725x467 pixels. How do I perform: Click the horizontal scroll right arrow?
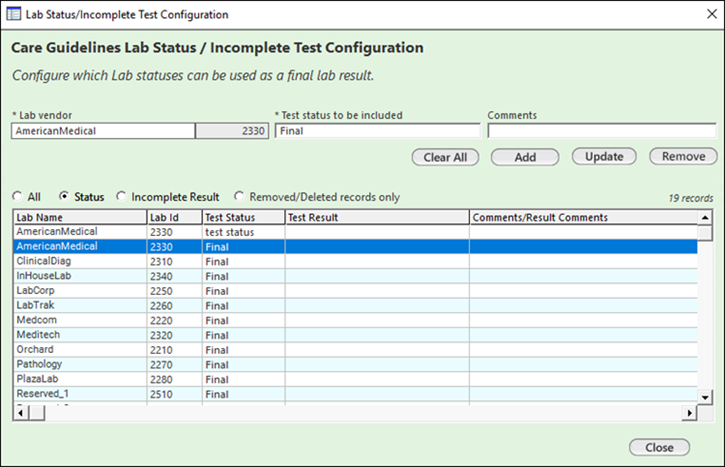689,412
